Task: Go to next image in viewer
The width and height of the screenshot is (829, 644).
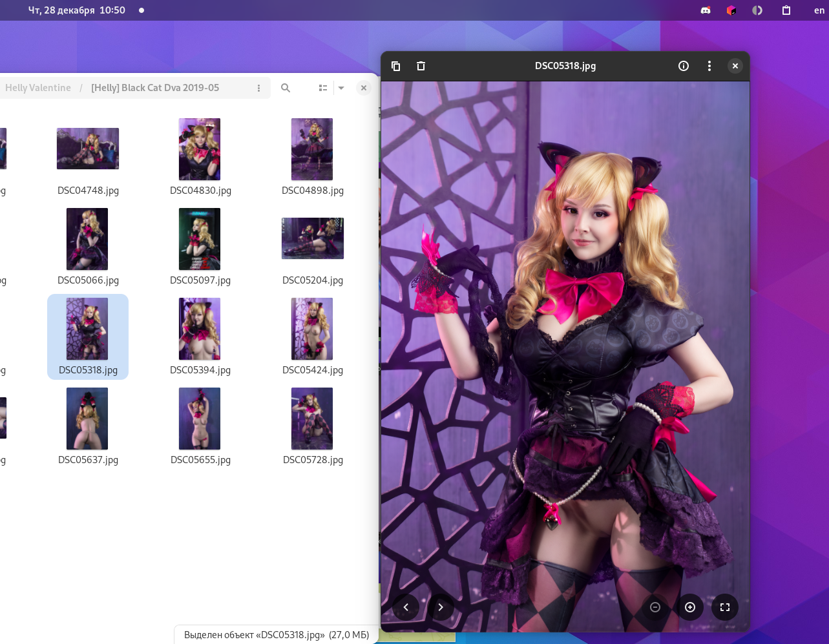Action: point(441,607)
